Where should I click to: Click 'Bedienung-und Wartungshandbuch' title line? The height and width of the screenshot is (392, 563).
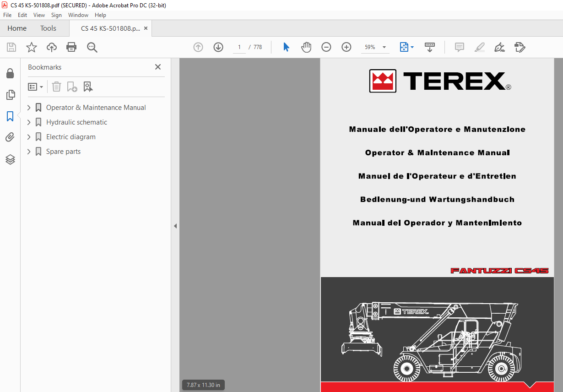coord(437,199)
